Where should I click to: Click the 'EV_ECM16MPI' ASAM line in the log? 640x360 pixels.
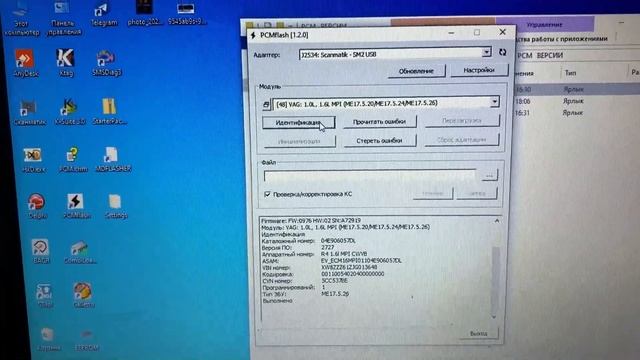click(x=361, y=260)
